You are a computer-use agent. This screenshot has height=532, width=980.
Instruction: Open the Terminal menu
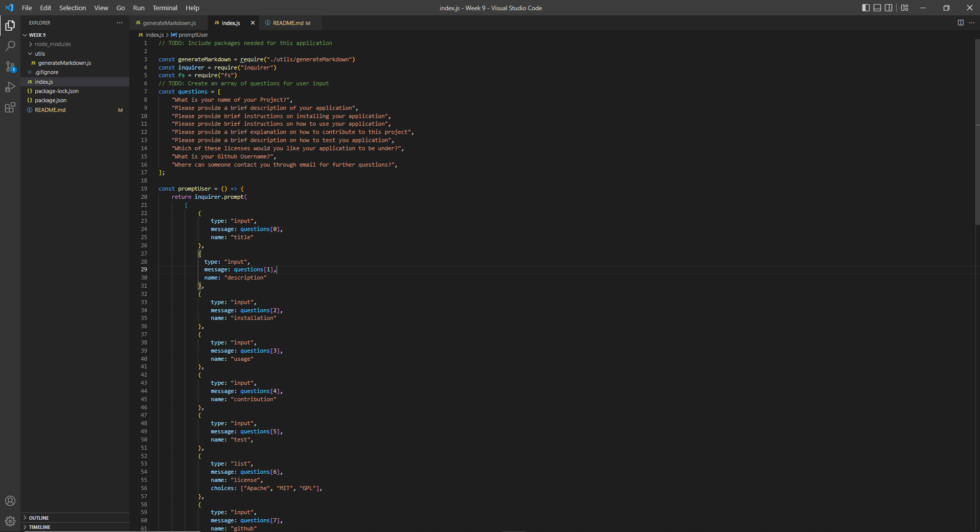[165, 8]
